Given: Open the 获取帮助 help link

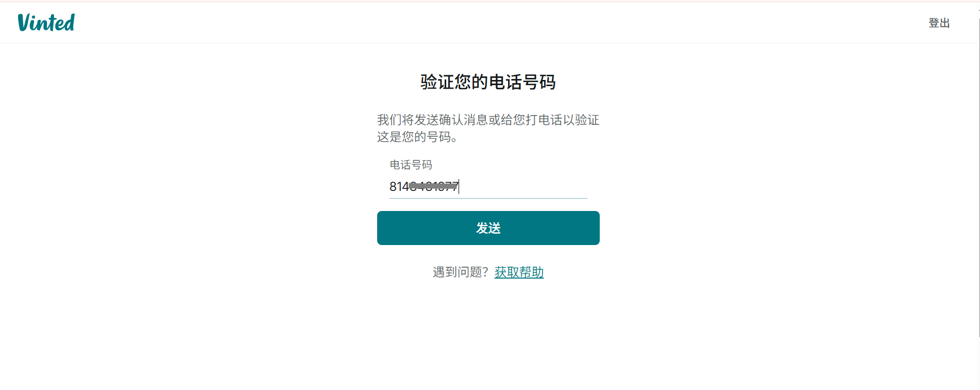Looking at the screenshot, I should (519, 272).
